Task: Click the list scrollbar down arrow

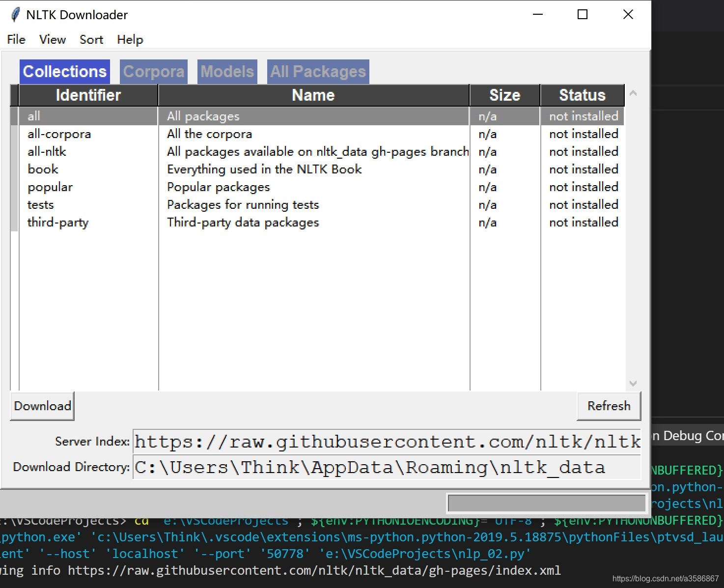Action: [x=633, y=383]
